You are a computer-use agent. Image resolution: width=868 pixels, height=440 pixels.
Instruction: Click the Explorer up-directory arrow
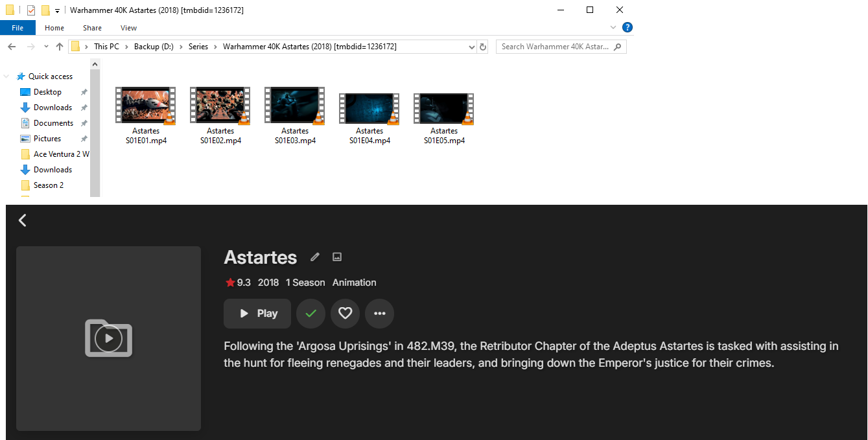tap(60, 47)
